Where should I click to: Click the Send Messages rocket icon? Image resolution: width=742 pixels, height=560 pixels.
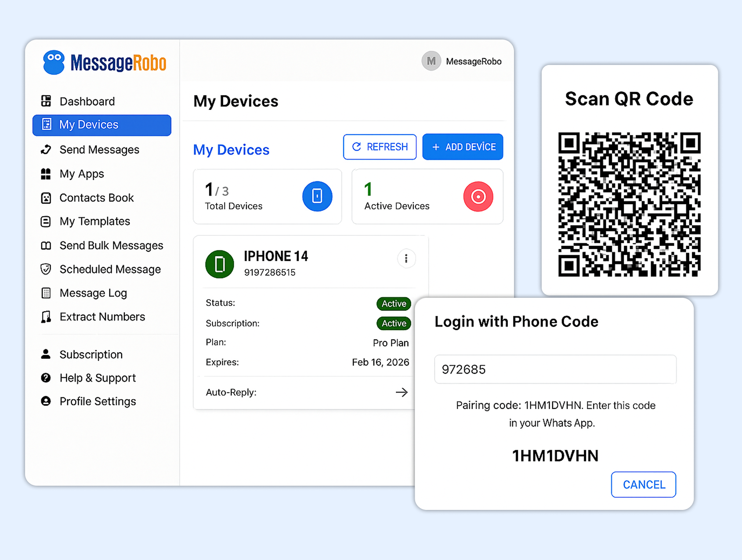click(46, 150)
